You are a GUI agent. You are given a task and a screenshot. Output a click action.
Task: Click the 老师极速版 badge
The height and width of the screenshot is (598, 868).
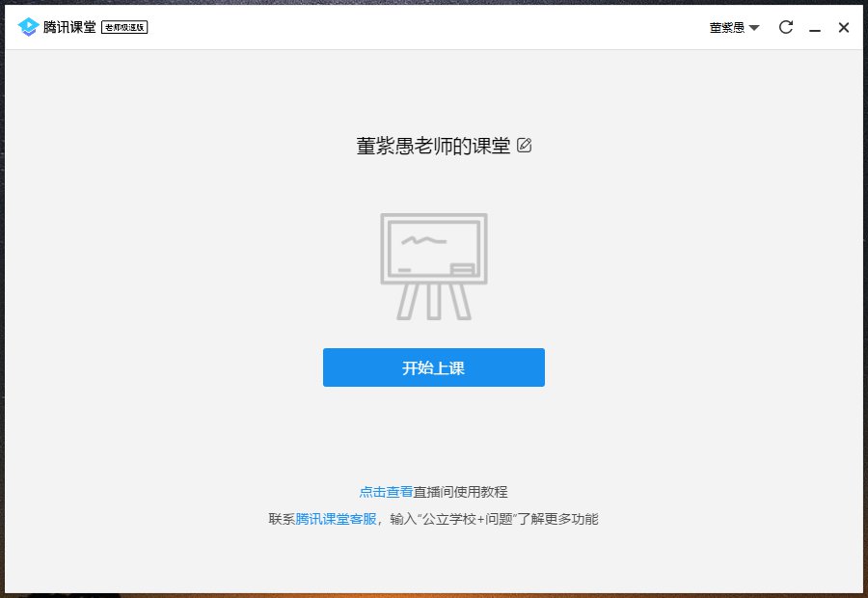point(124,27)
